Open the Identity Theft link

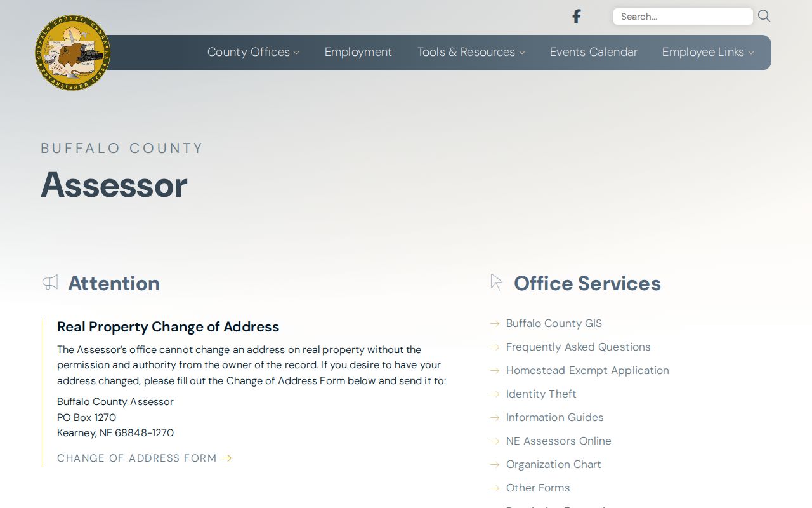point(541,394)
